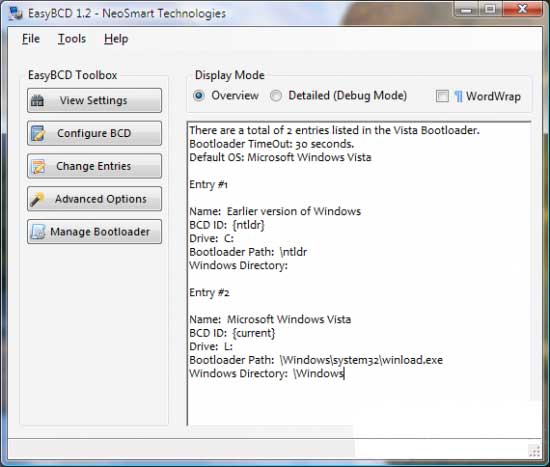Click the text 'Bootloader TimeOut: 30 seconds.'

(x=271, y=144)
